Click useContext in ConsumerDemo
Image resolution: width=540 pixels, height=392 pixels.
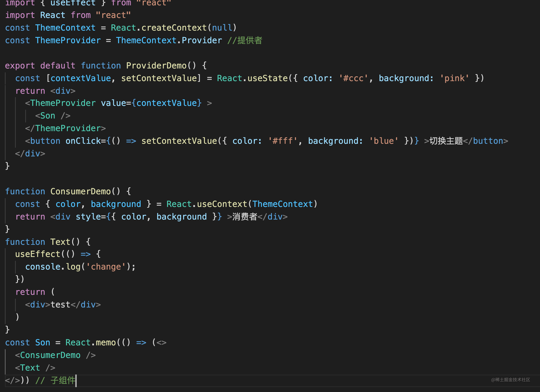point(222,204)
